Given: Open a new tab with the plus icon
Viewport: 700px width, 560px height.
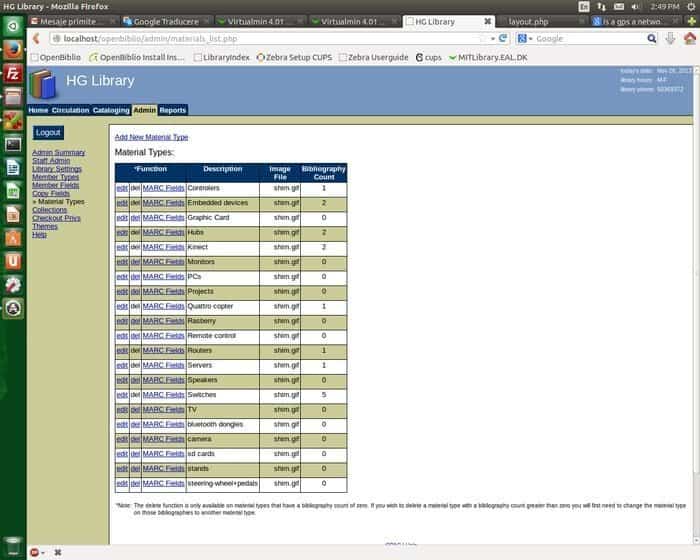Looking at the screenshot, I should point(692,21).
